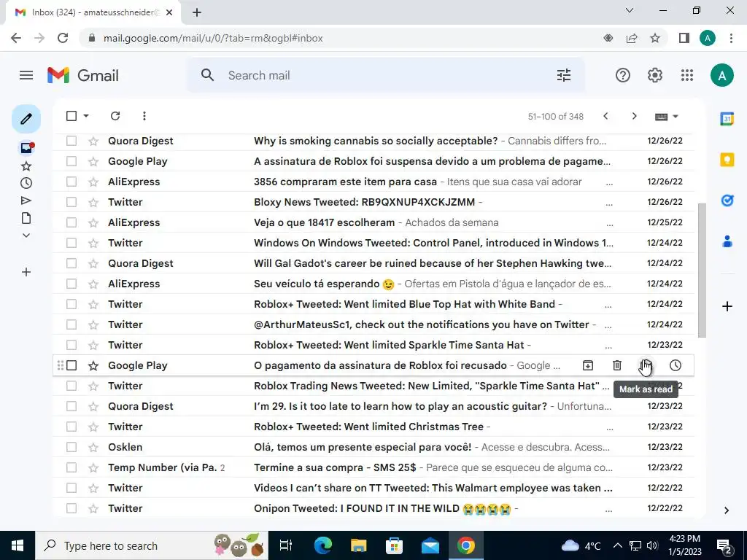Select the Osklen email checkbox
The height and width of the screenshot is (560, 747).
click(x=71, y=447)
